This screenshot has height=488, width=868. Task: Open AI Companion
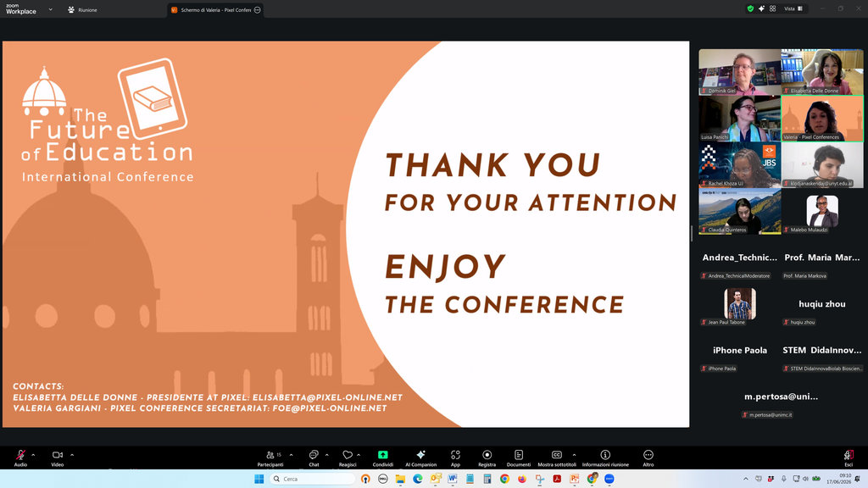[420, 457]
